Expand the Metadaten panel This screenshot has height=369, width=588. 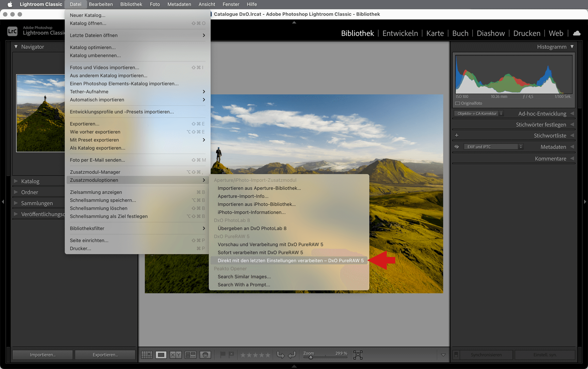pyautogui.click(x=572, y=147)
